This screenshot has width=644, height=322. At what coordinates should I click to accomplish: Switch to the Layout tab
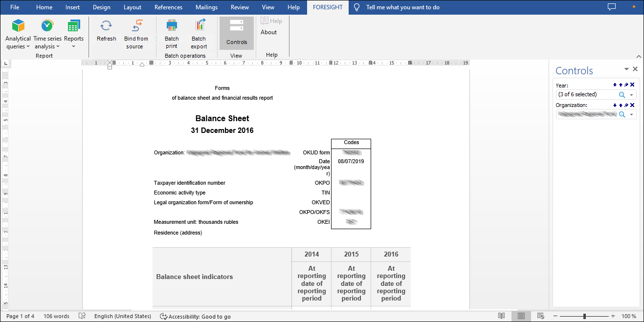click(x=133, y=7)
